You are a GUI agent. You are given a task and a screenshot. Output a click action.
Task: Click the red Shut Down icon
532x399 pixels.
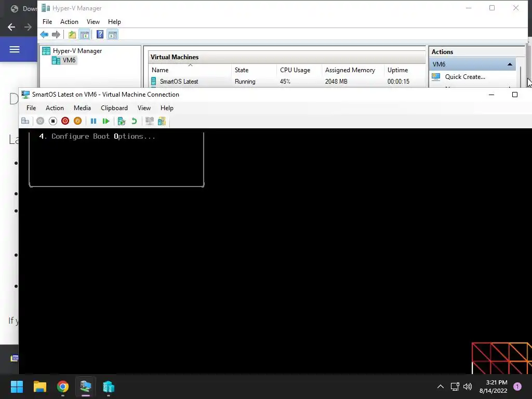(x=65, y=121)
